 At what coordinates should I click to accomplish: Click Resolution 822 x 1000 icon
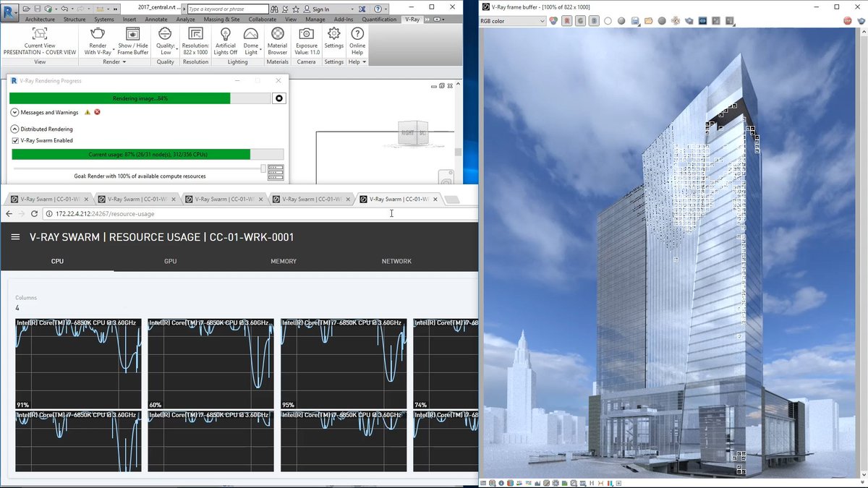point(195,33)
